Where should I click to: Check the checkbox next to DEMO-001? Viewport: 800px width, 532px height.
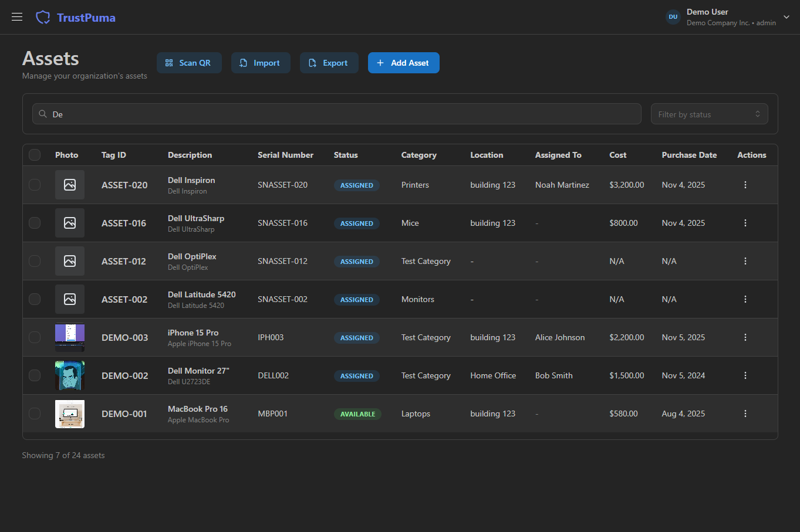34,414
